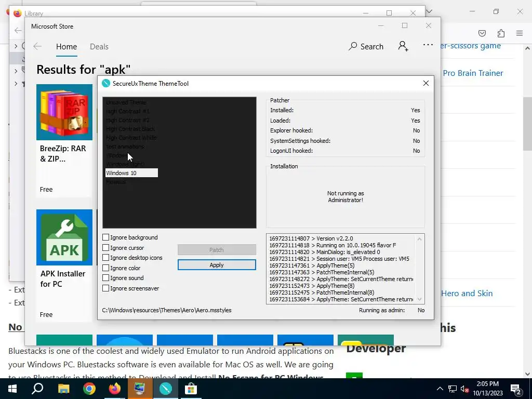Pick the test animations theme entry
Screen dimensions: 532x399
coord(125,147)
